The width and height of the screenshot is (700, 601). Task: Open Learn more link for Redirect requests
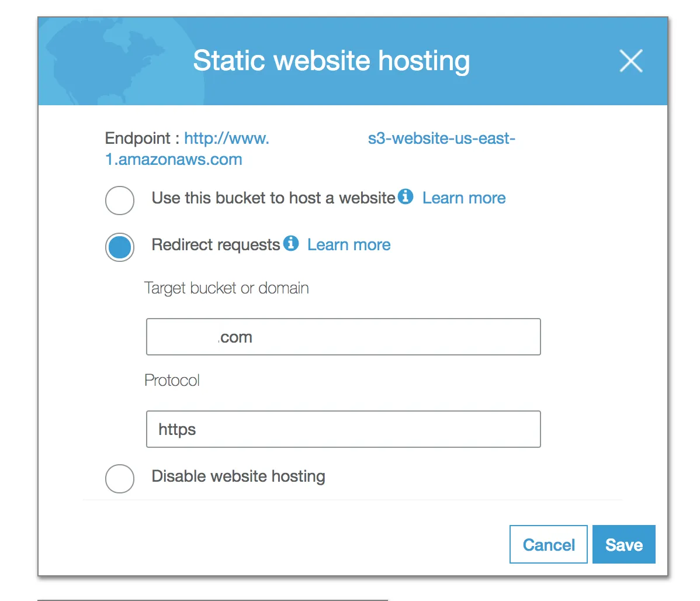pyautogui.click(x=349, y=245)
